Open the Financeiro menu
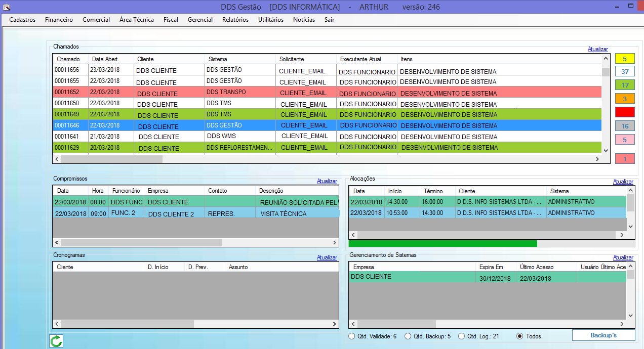This screenshot has width=644, height=349. (x=59, y=20)
